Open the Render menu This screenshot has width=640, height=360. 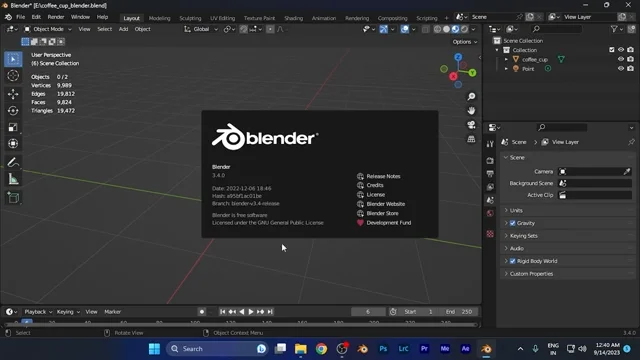click(56, 17)
